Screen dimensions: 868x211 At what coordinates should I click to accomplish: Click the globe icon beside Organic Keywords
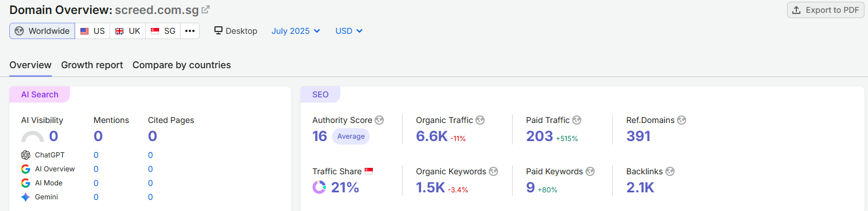(x=493, y=171)
